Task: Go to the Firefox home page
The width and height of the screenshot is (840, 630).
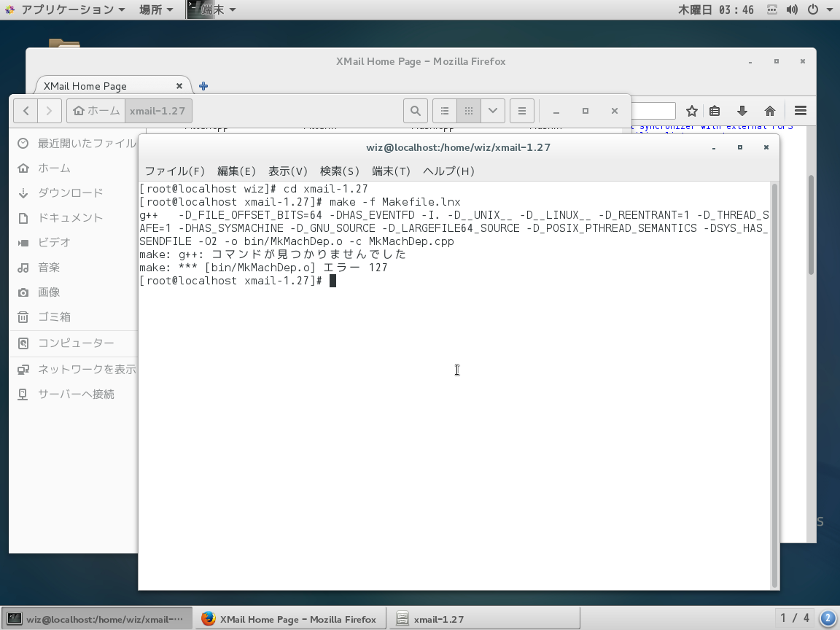Action: pos(770,111)
